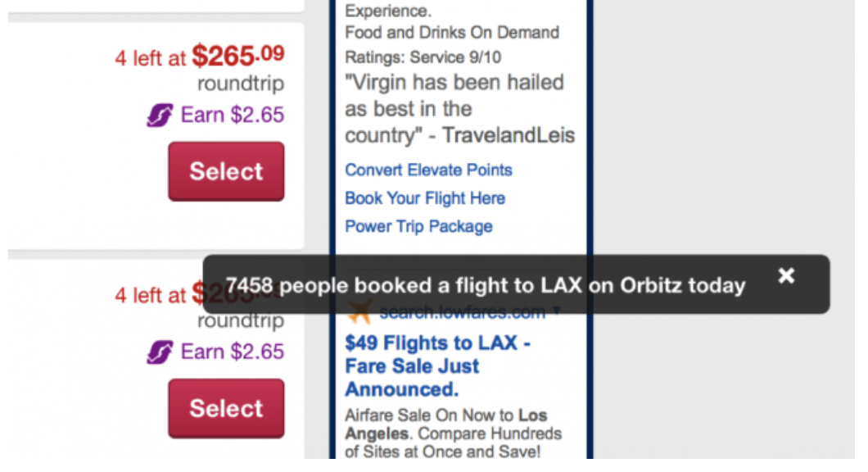868x472 pixels.
Task: Click the Virgin has been hailed quote
Action: pyautogui.click(x=459, y=109)
